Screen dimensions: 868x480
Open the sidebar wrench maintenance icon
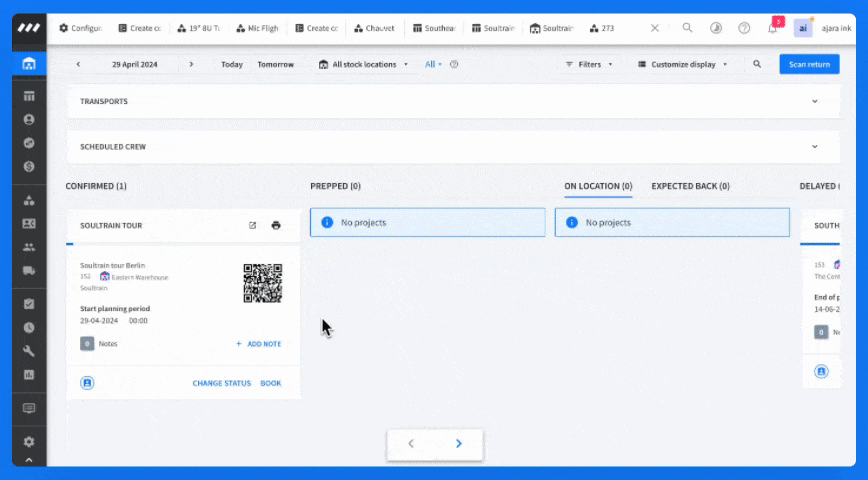29,351
